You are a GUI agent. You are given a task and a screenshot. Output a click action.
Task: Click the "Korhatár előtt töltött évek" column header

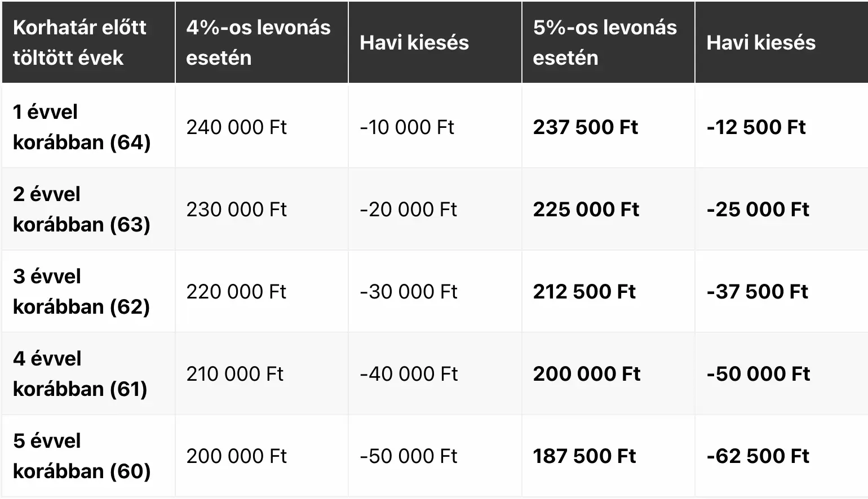pos(79,42)
